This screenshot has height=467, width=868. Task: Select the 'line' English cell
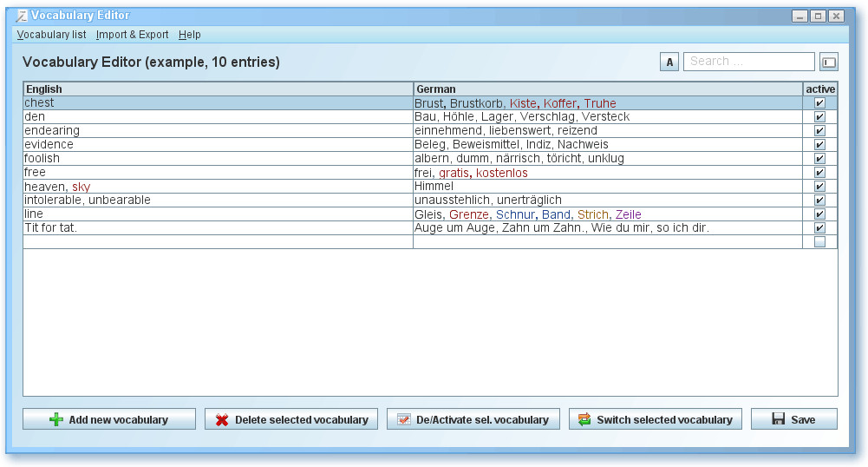pos(219,214)
